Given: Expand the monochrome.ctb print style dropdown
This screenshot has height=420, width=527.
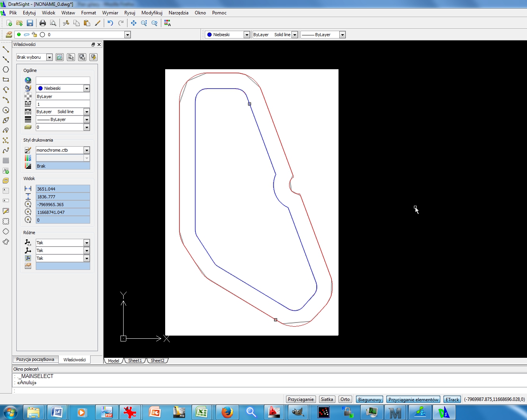Looking at the screenshot, I should (87, 150).
